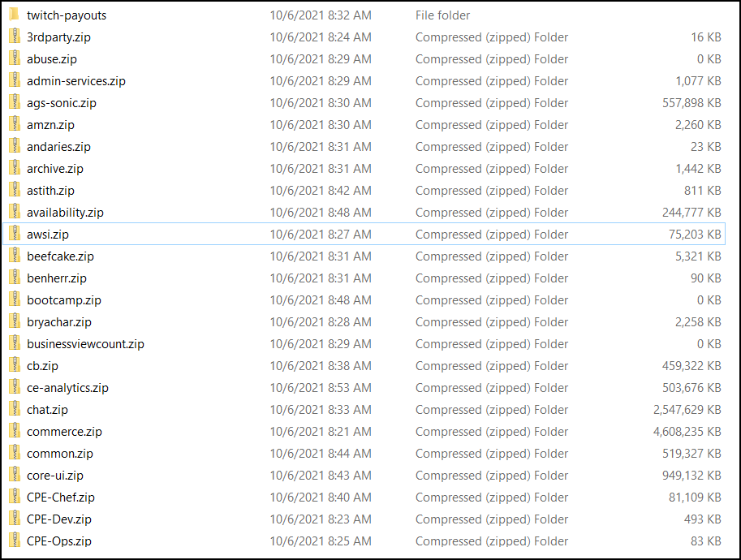The width and height of the screenshot is (741, 560).
Task: Click the chat.zip file icon
Action: (x=15, y=409)
